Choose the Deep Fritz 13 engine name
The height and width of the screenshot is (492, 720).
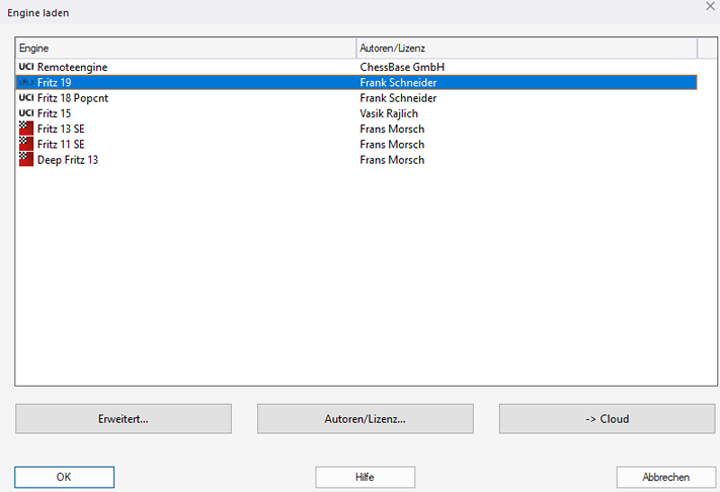(68, 160)
